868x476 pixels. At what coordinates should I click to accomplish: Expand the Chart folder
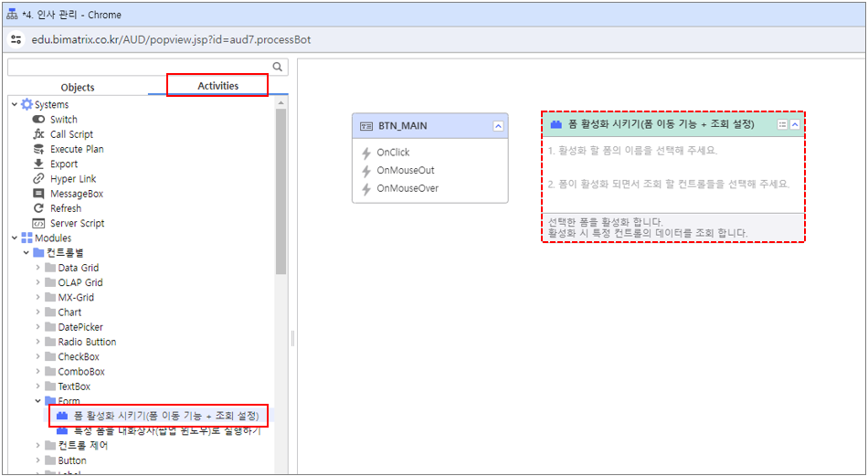tap(37, 312)
